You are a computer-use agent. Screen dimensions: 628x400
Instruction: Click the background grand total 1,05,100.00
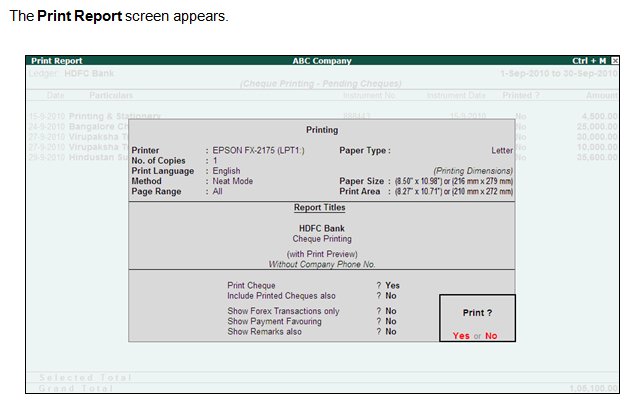[x=594, y=388]
